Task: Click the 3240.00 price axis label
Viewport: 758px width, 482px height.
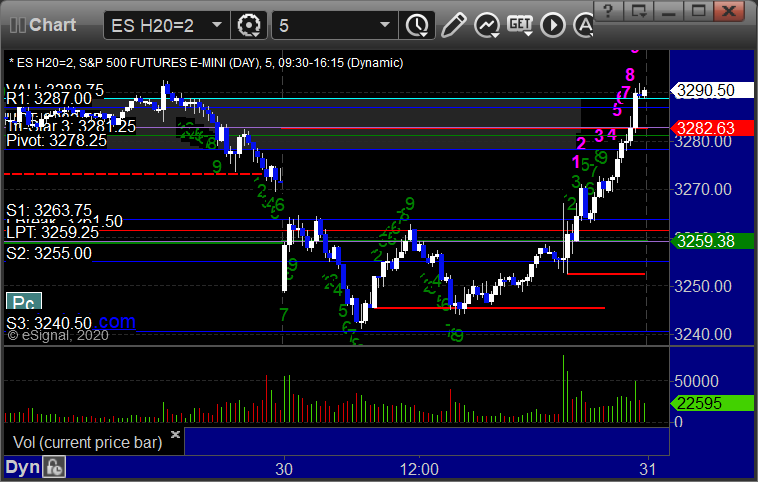Action: pos(703,334)
